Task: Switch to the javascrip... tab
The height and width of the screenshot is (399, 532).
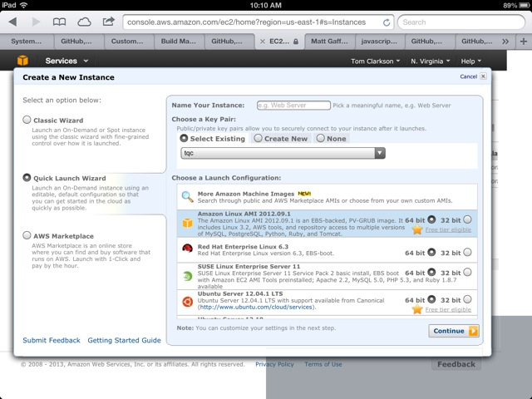Action: tap(379, 42)
